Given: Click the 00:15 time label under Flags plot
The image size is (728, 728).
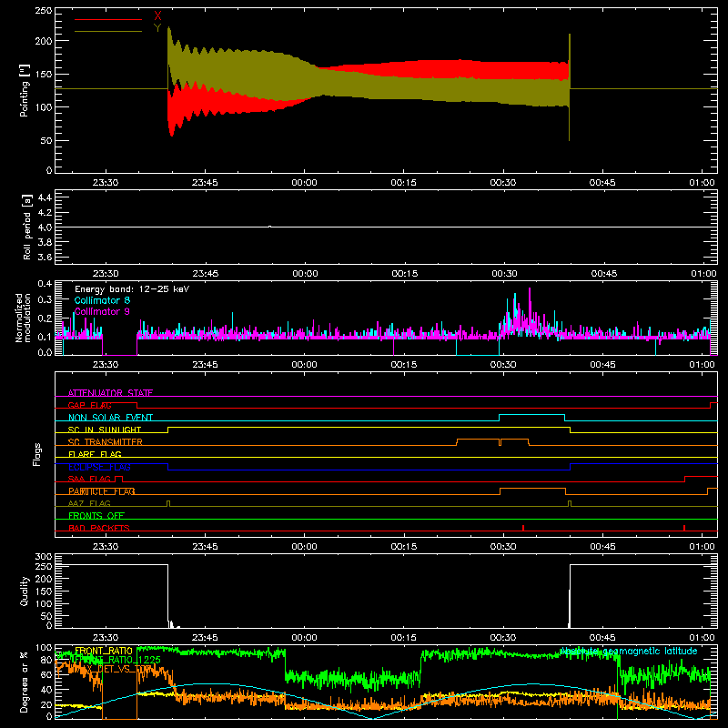Looking at the screenshot, I should click(403, 547).
